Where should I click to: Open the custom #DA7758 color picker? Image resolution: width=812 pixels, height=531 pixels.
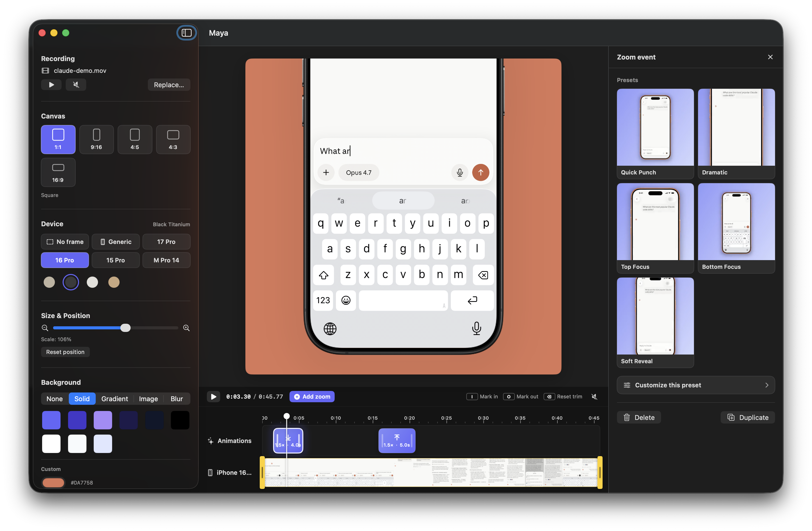tap(53, 482)
